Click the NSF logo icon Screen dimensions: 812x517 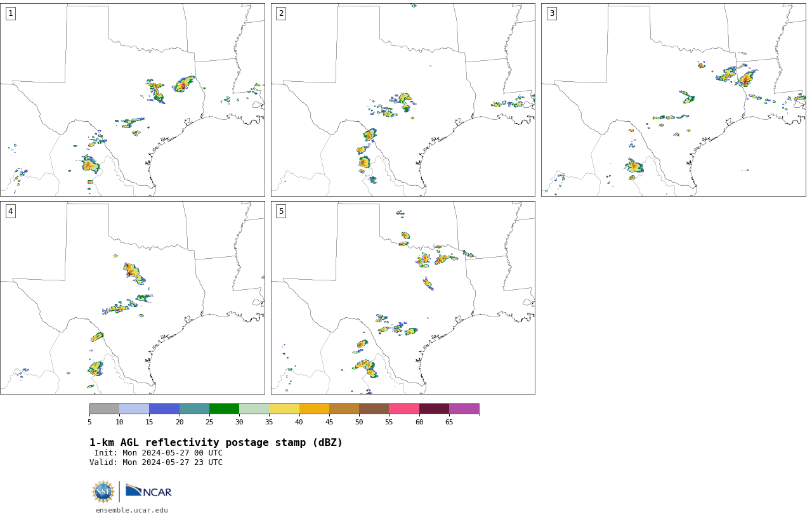pyautogui.click(x=103, y=492)
